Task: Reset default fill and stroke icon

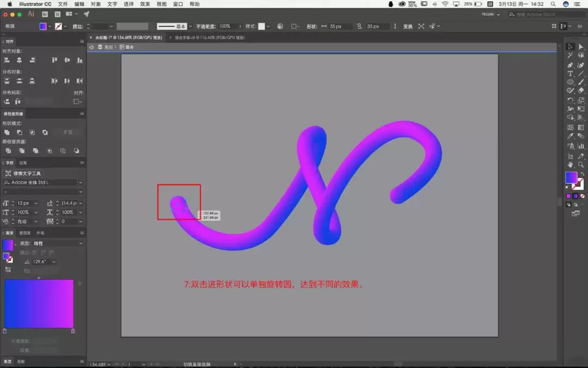Action: pyautogui.click(x=567, y=187)
